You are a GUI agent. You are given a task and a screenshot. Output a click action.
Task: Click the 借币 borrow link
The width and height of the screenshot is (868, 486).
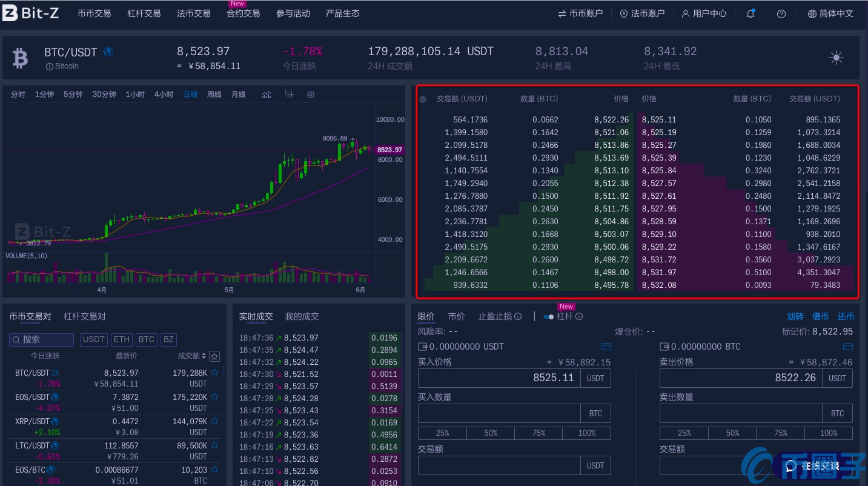(x=821, y=316)
